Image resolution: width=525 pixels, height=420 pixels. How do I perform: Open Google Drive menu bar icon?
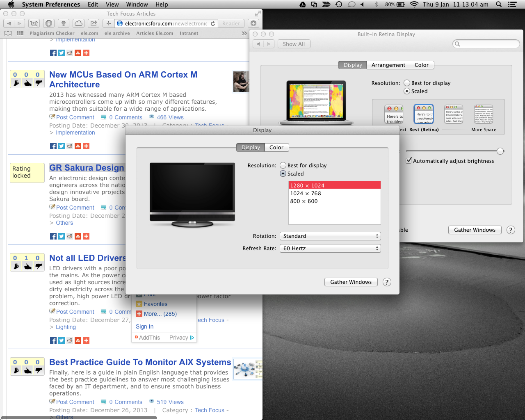pyautogui.click(x=302, y=5)
